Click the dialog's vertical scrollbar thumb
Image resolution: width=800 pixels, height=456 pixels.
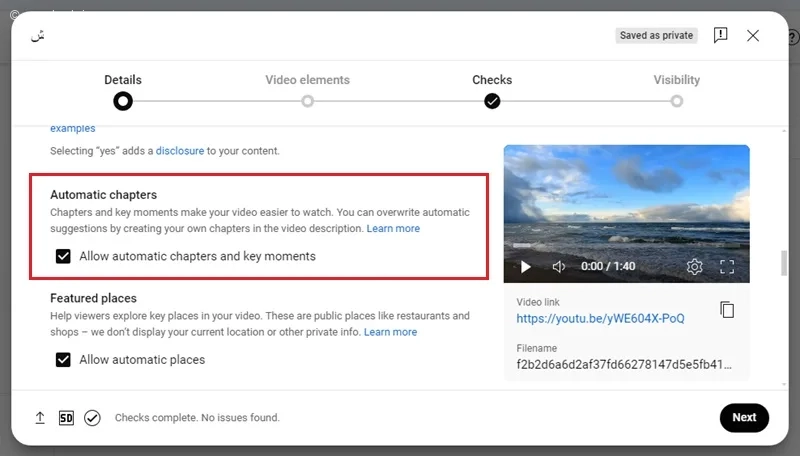pos(784,263)
